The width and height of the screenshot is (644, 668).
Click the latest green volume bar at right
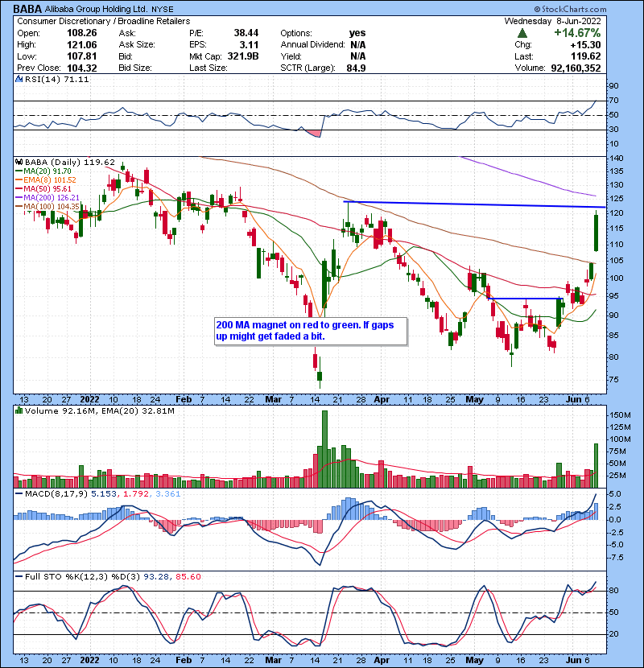(x=596, y=466)
